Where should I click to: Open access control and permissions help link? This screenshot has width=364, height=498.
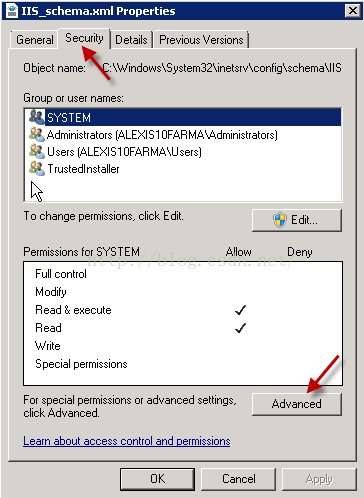coord(127,441)
